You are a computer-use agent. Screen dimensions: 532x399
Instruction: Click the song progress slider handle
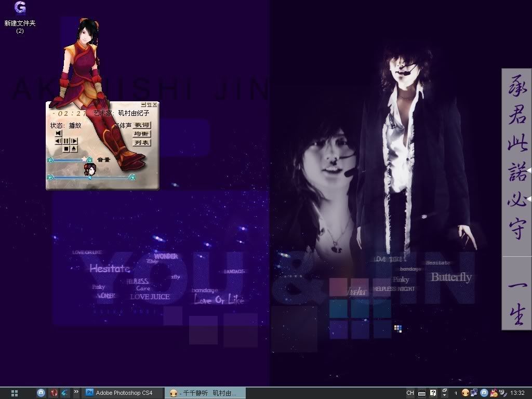coord(90,177)
